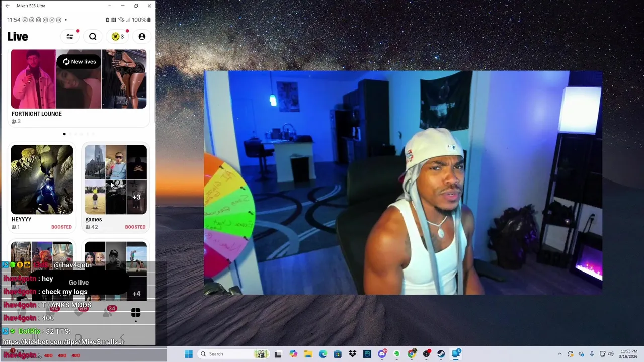Open the bottom nav icon with 34 badge

click(x=108, y=312)
